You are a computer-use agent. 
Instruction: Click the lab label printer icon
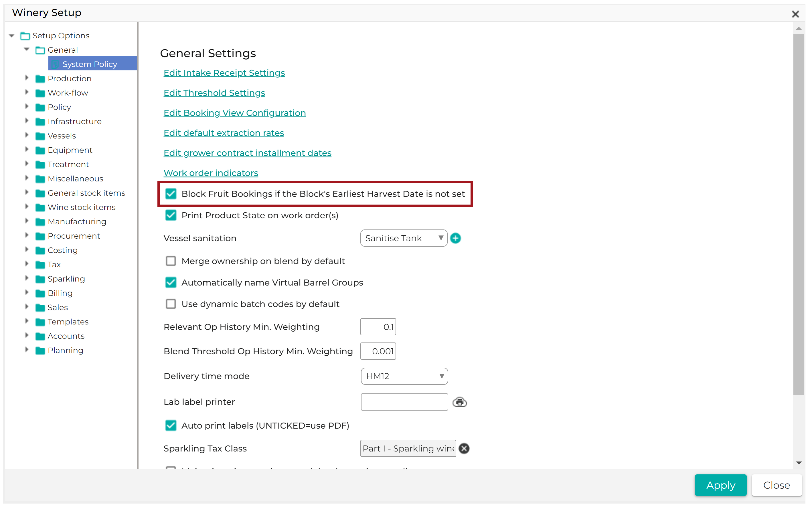tap(460, 402)
